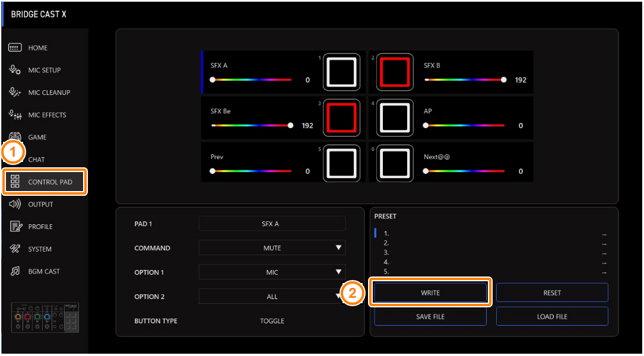Click the MIC EFFECTS equalizer icon
This screenshot has height=356, width=644.
15,115
